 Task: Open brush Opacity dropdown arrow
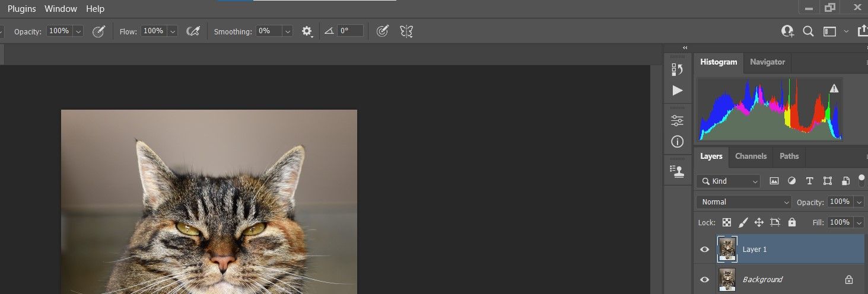pyautogui.click(x=78, y=31)
